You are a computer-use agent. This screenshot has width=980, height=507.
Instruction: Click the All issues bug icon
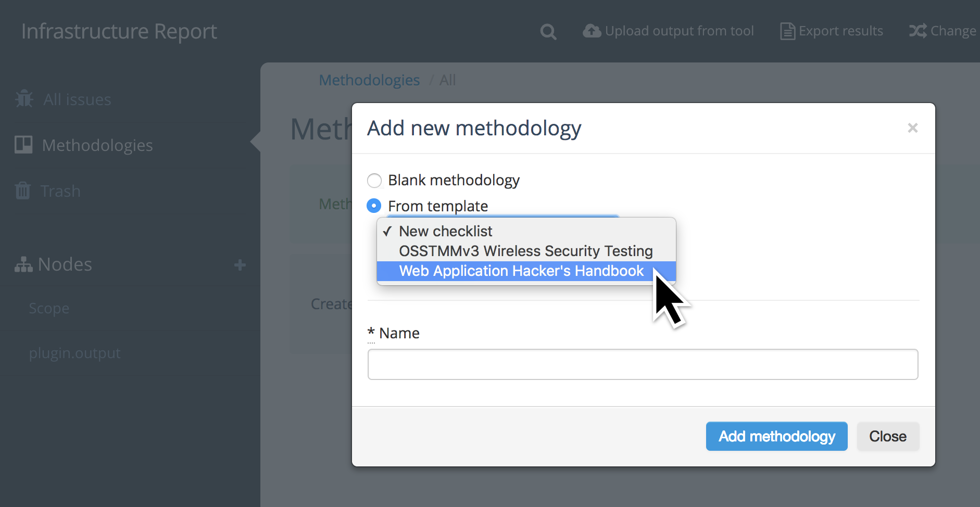click(x=24, y=99)
